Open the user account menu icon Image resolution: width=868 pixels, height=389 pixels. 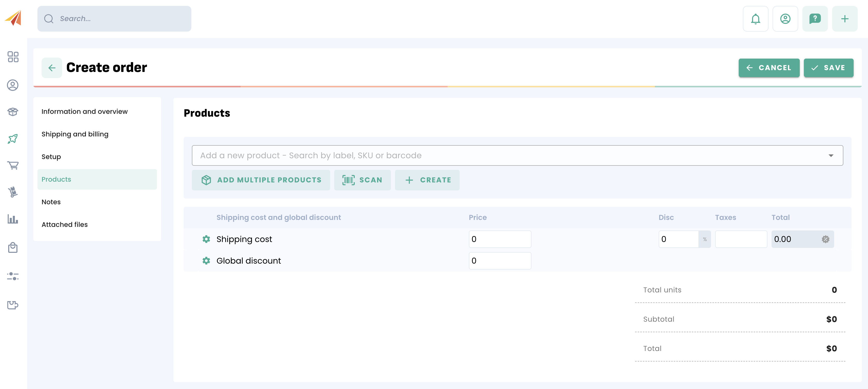785,19
